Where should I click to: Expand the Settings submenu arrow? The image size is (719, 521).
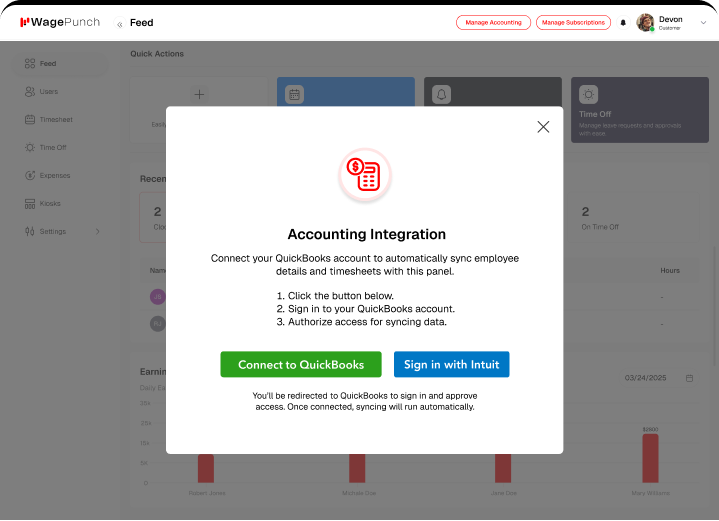pyautogui.click(x=98, y=231)
